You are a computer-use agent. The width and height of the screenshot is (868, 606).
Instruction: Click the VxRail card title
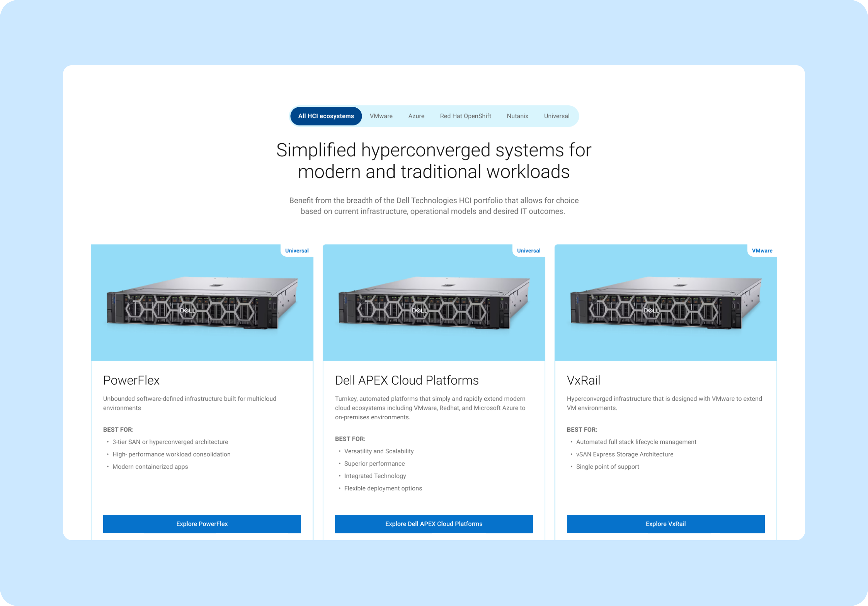point(583,380)
